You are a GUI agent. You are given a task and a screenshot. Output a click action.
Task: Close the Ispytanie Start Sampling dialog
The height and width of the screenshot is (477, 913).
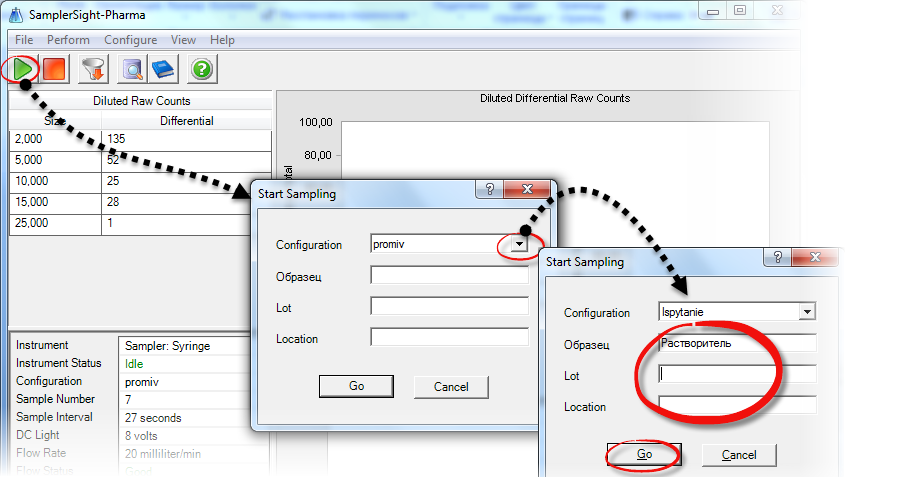tap(815, 257)
